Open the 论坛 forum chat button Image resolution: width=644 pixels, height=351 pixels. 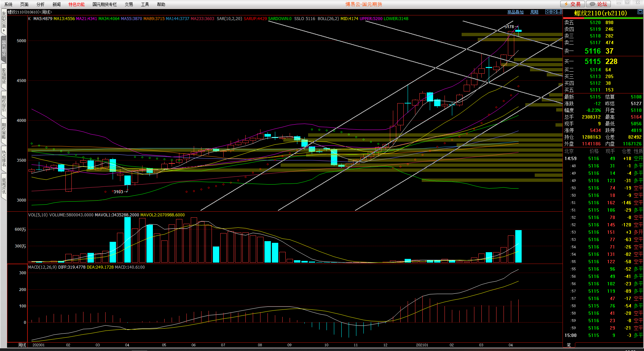click(598, 4)
